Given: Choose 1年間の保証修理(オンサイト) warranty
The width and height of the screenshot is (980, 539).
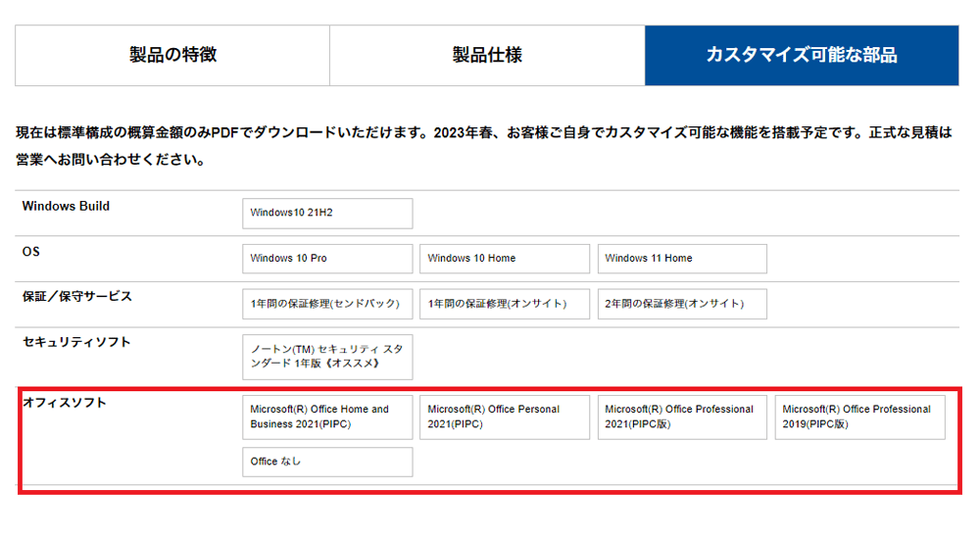Looking at the screenshot, I should pyautogui.click(x=505, y=304).
